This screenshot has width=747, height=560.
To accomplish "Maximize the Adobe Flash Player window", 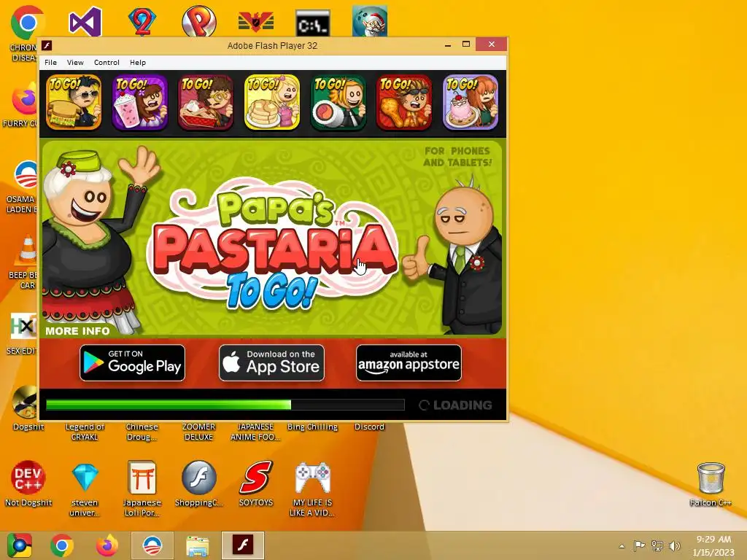I will 466,44.
